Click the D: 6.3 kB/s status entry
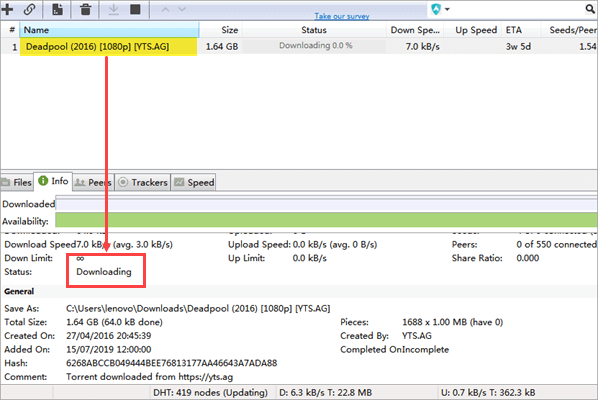The image size is (598, 400). [x=325, y=392]
